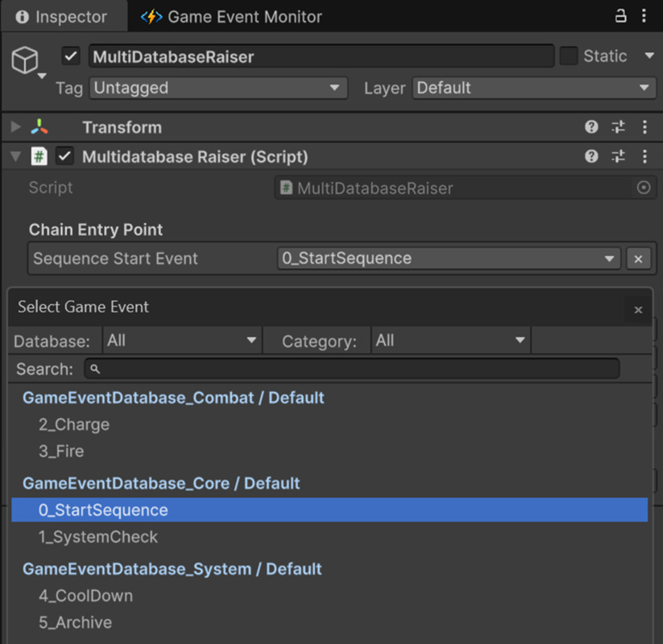Image resolution: width=663 pixels, height=644 pixels.
Task: Open the Inspector's three-dot options menu
Action: coord(642,16)
